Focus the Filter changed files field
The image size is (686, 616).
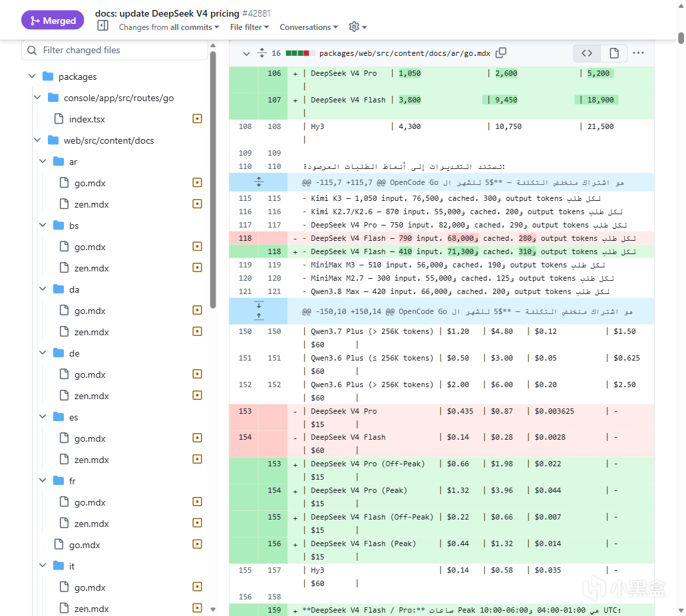114,51
